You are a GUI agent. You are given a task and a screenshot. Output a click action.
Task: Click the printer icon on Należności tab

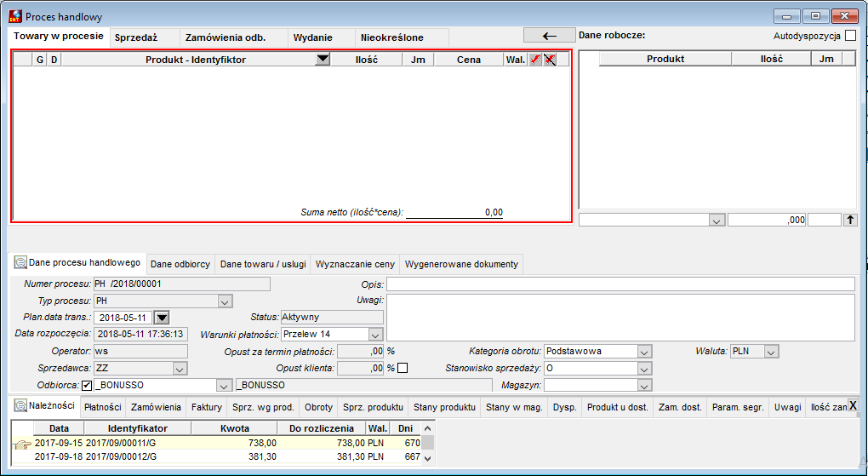coord(20,405)
